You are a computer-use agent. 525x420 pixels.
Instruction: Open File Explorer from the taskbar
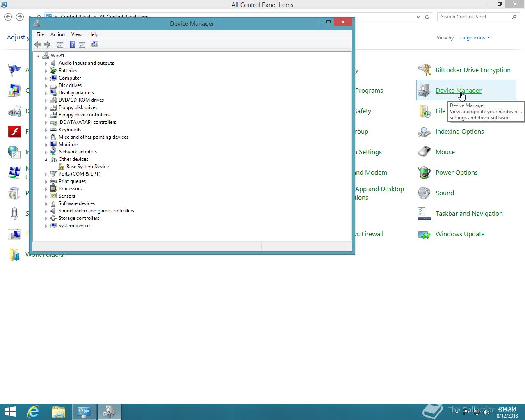[x=59, y=412]
